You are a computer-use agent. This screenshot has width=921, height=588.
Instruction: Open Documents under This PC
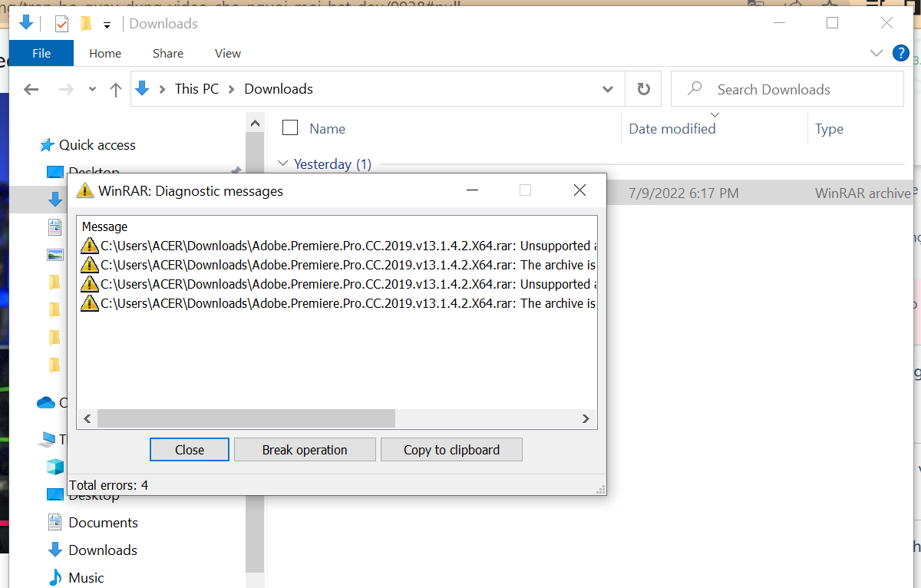[x=103, y=523]
